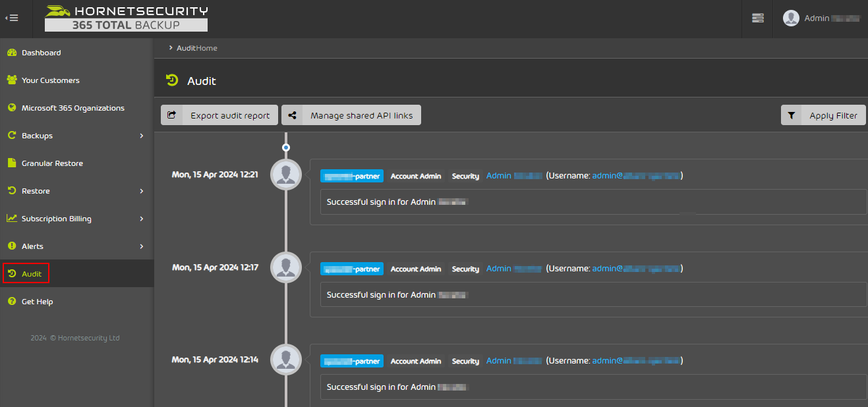Click the Hornetsecurity 365 Total Backup logo

125,18
